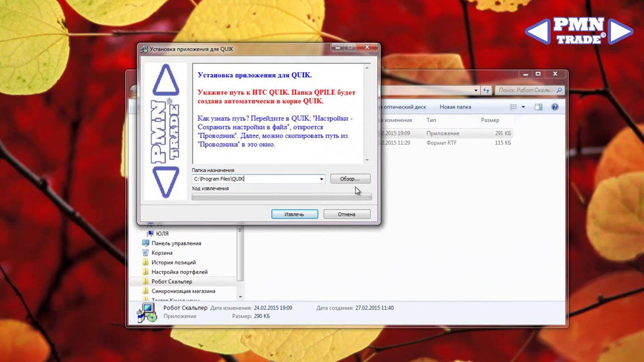This screenshot has width=644, height=362.
Task: Open Explorer address bar history dropdown
Action: (476, 90)
